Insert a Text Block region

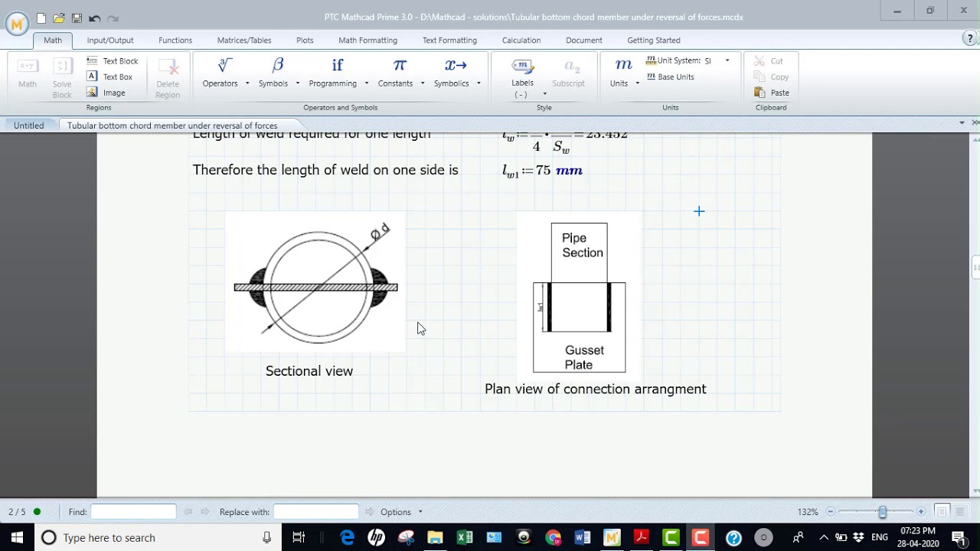(x=112, y=61)
